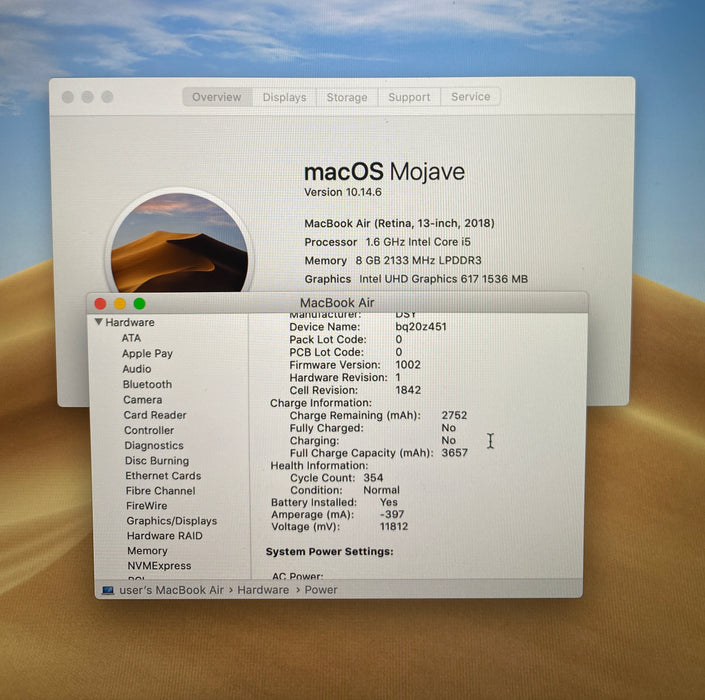Click the Cycle Count value 354
This screenshot has height=700, width=705.
[373, 477]
